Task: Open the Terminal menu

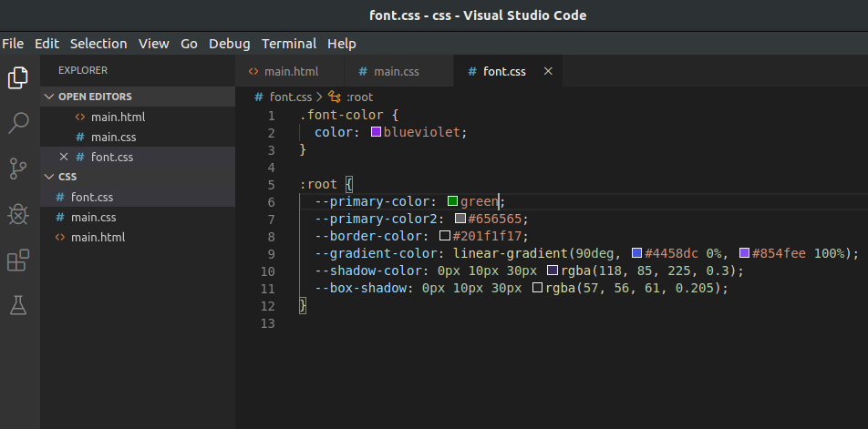Action: tap(288, 43)
